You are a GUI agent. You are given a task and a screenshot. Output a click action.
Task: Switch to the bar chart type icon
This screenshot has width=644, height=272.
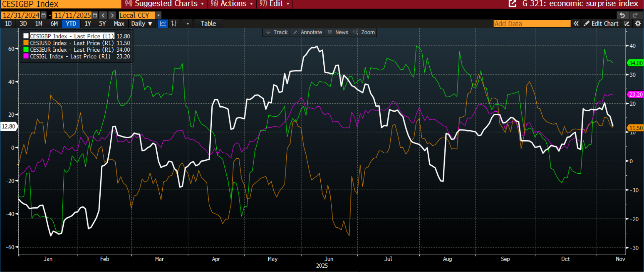174,23
